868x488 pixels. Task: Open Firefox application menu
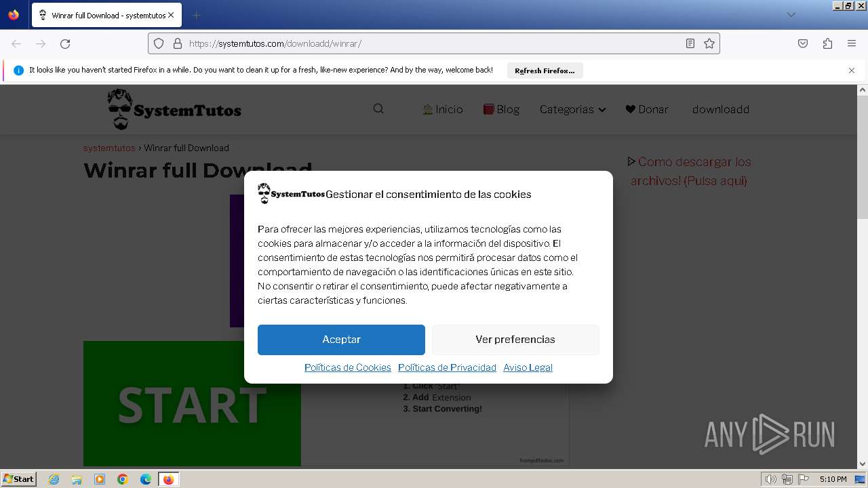point(852,43)
